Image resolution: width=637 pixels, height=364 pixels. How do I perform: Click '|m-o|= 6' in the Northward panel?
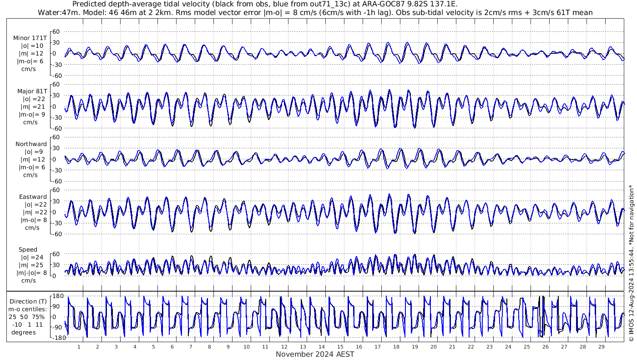click(32, 167)
